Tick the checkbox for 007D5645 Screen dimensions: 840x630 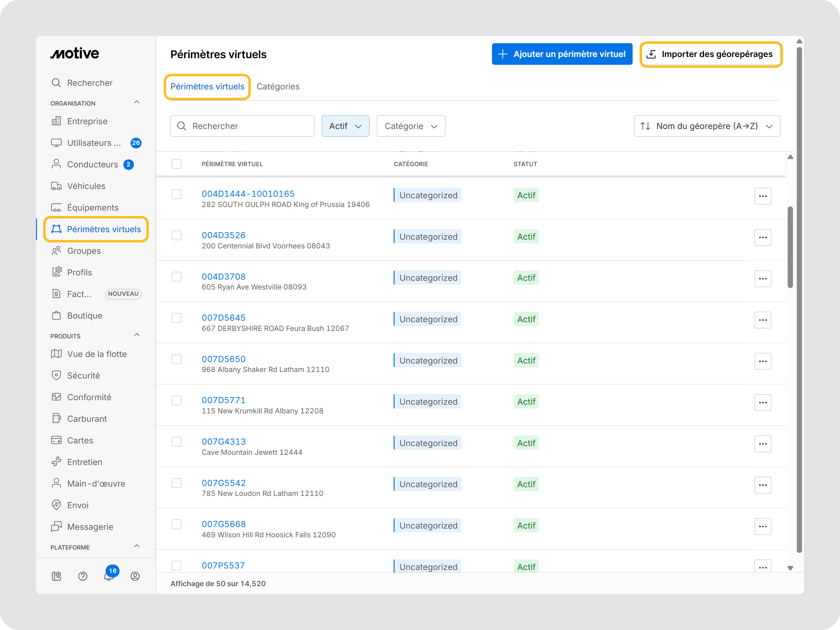click(177, 318)
